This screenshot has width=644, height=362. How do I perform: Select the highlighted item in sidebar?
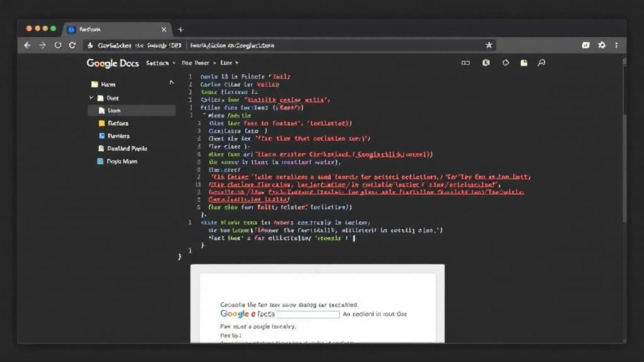(x=131, y=110)
